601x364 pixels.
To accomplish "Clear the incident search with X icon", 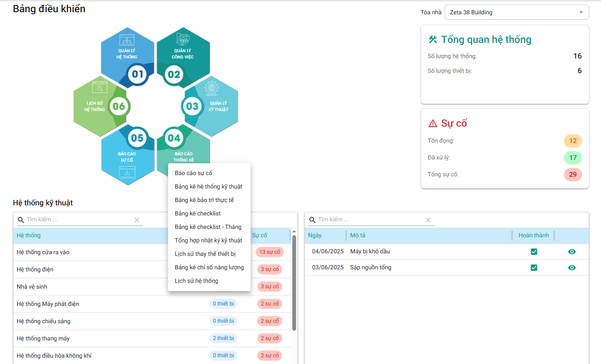I will 428,220.
